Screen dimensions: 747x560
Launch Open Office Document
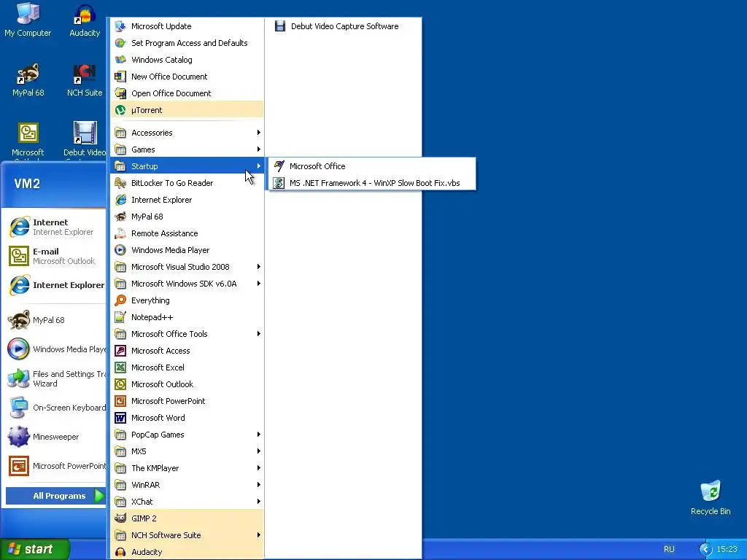tap(187, 93)
